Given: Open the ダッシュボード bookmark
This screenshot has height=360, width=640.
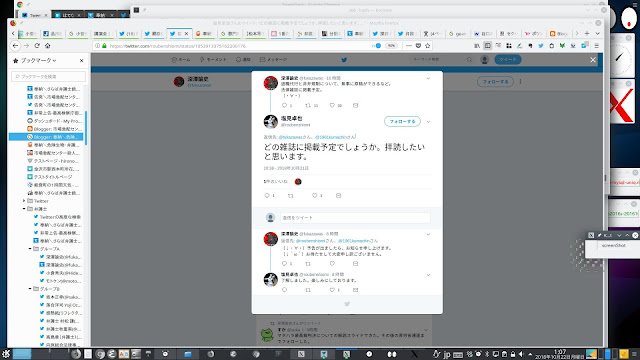Looking at the screenshot, I should [x=54, y=121].
